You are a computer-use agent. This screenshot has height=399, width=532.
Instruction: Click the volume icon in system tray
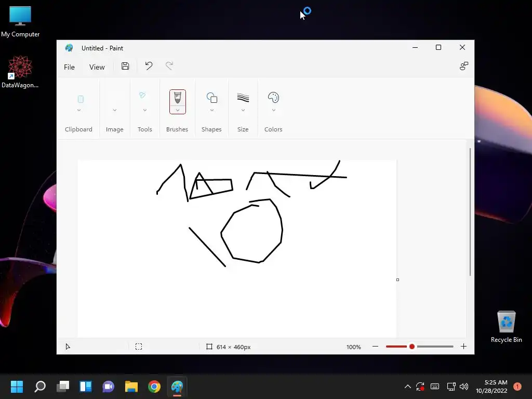coord(464,387)
